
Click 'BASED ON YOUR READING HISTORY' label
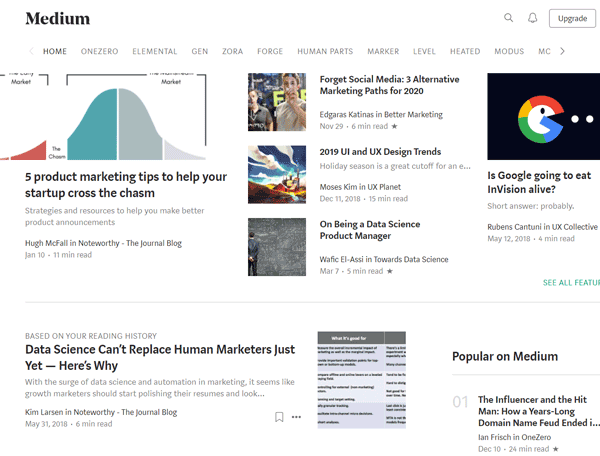(91, 336)
